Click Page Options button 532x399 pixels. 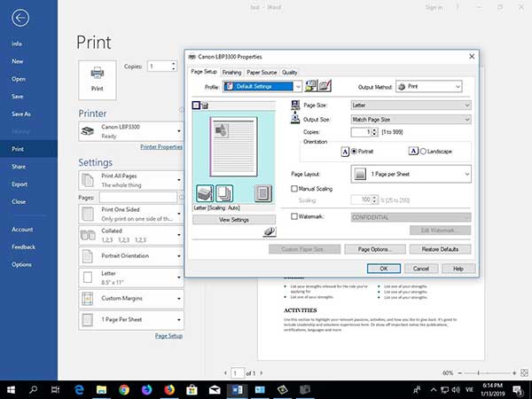pos(375,249)
